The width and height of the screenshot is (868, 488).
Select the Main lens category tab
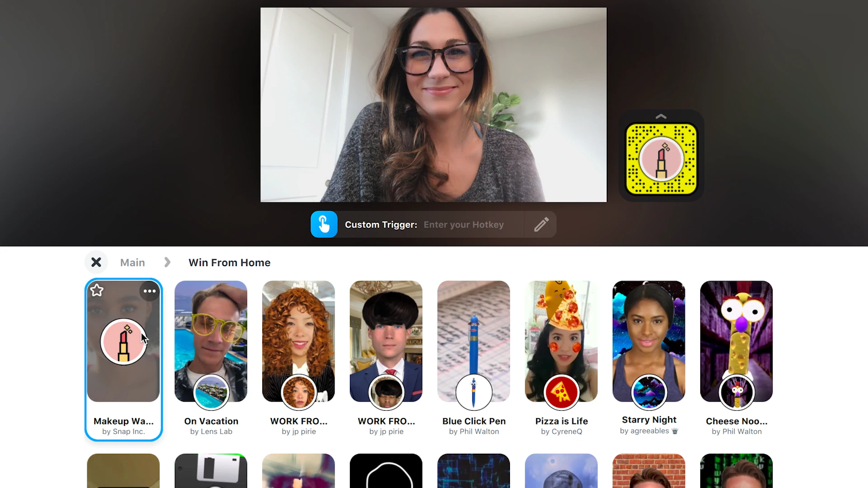pos(132,262)
